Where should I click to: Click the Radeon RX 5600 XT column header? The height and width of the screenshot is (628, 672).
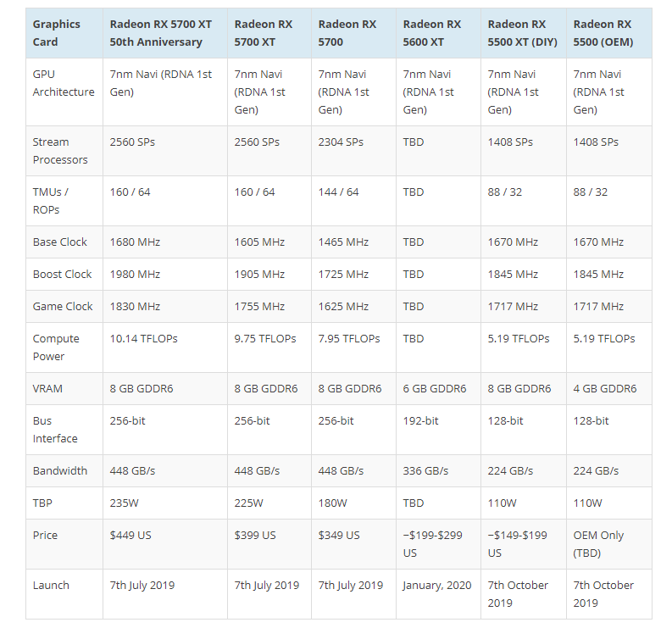[x=438, y=33]
